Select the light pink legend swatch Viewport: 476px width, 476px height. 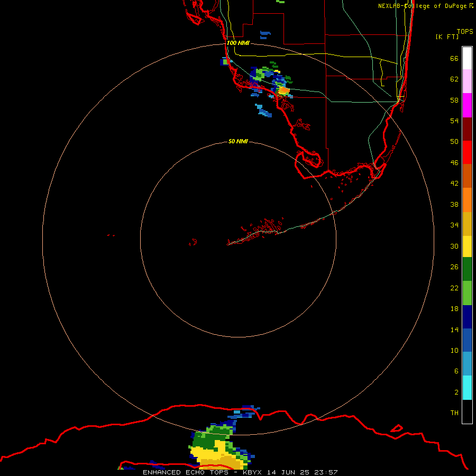tap(467, 81)
